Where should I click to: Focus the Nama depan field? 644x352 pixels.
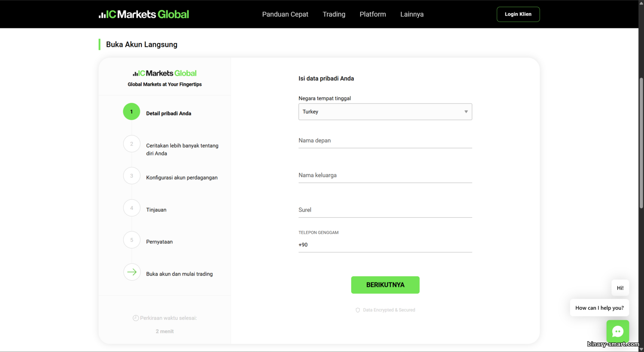coord(385,141)
